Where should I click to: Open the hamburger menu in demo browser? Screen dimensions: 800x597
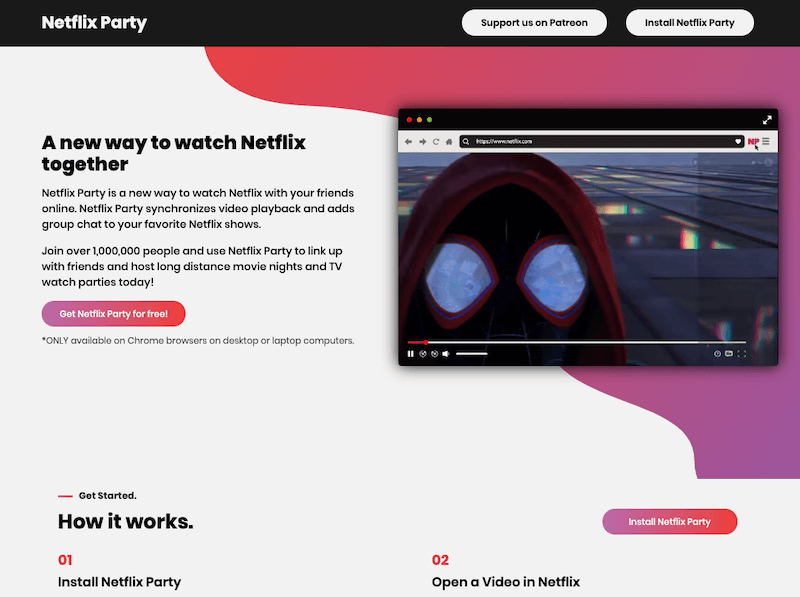766,141
